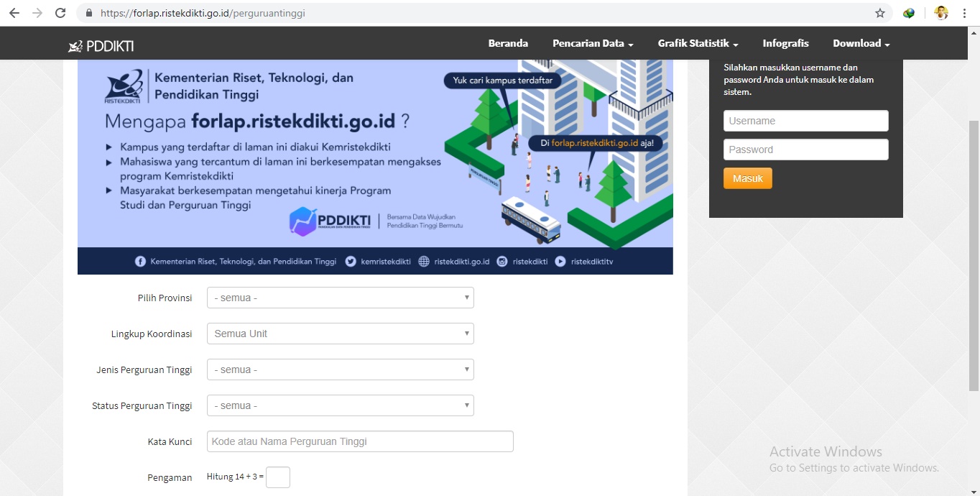Expand the Grafik Statistik menu
Viewport: 980px width, 496px height.
(698, 43)
